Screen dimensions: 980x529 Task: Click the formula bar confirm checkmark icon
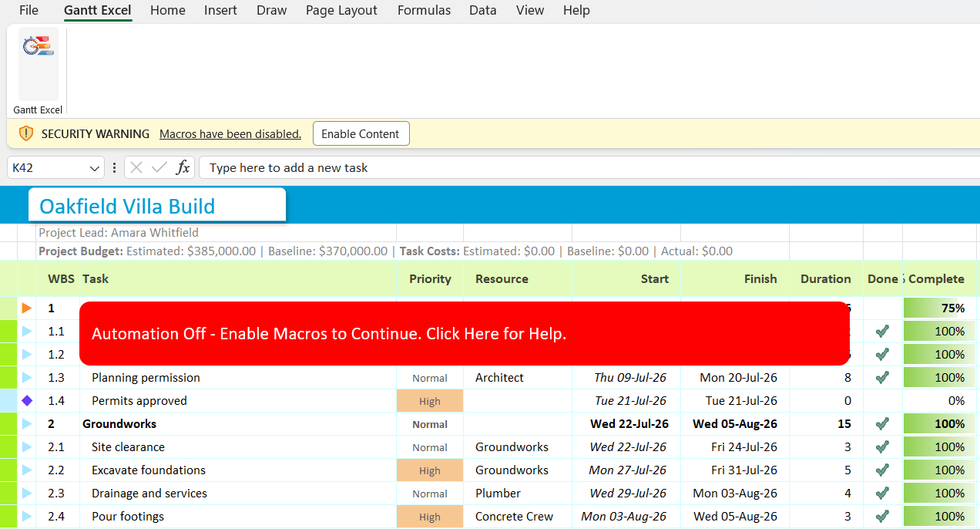coord(159,167)
